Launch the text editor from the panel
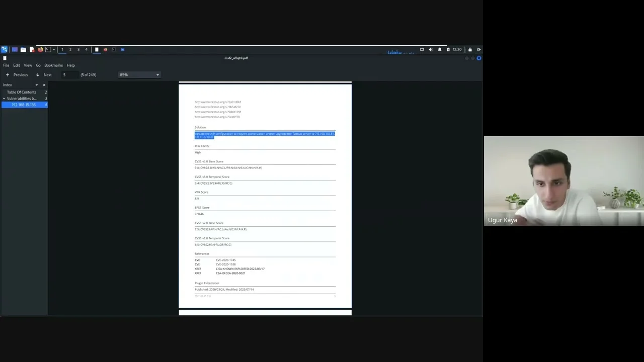This screenshot has height=362, width=644. (x=32, y=49)
